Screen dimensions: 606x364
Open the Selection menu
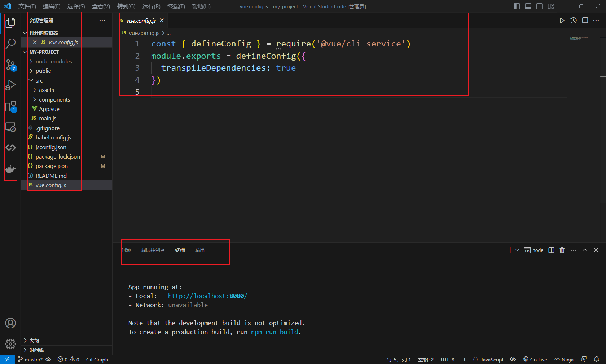click(76, 6)
